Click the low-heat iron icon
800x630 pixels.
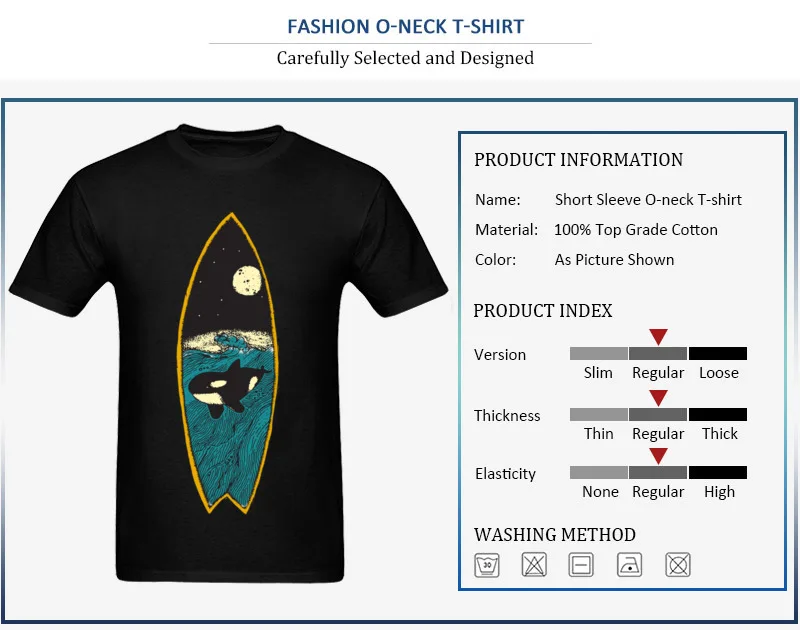pos(629,565)
